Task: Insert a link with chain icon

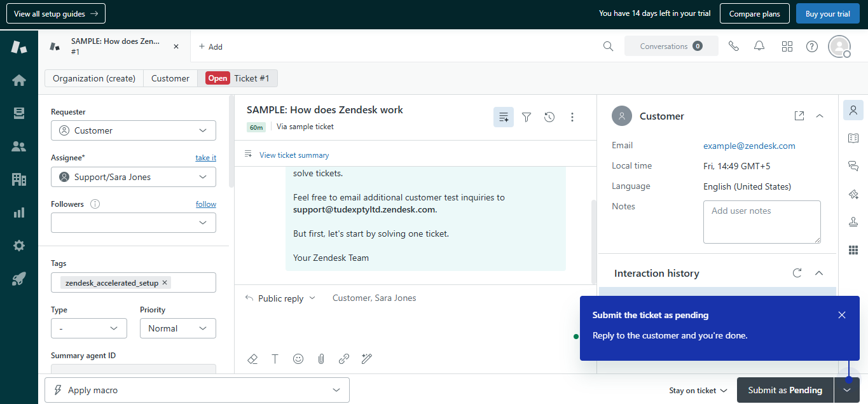Action: point(344,359)
